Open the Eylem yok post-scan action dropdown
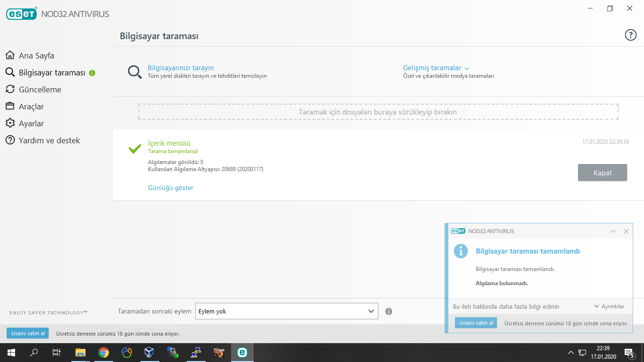This screenshot has height=362, width=644. [287, 311]
